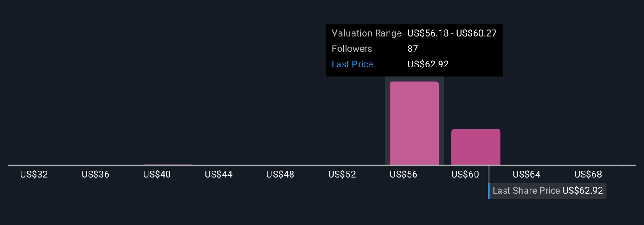The image size is (644, 225).
Task: Click the shorter magenta bar above US$60
Action: pos(475,147)
